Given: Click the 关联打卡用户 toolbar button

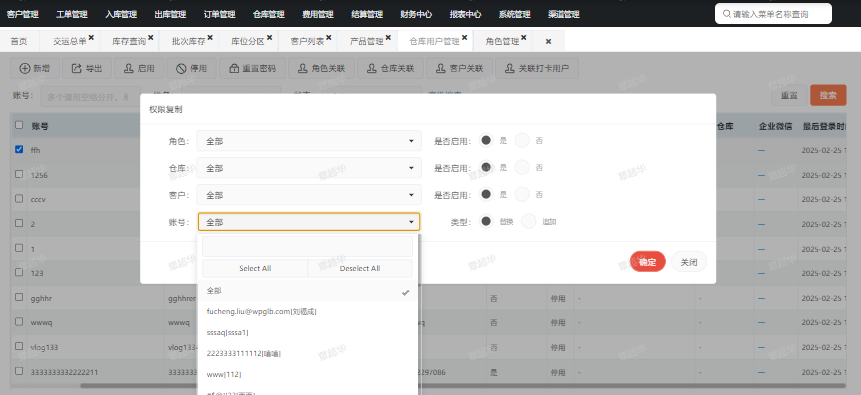Looking at the screenshot, I should 536,69.
